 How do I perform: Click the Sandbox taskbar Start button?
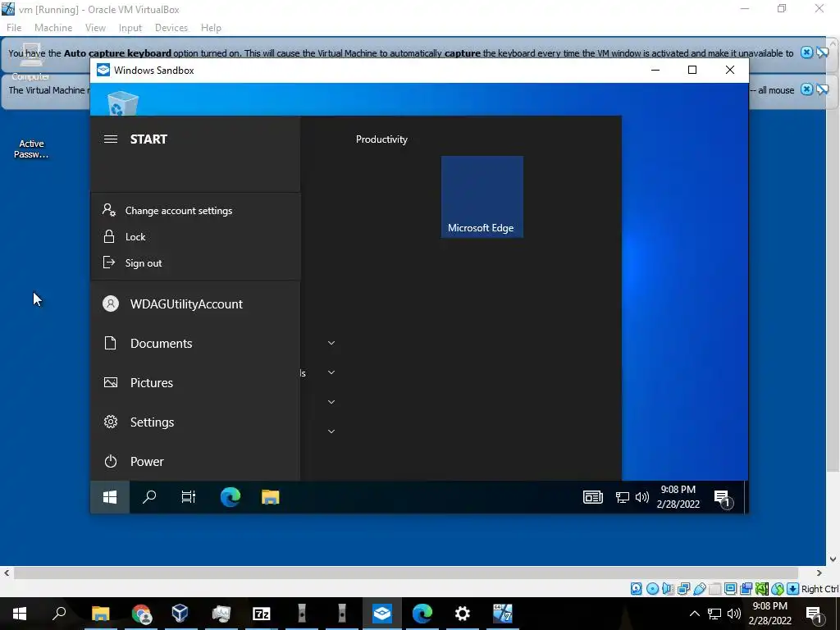[110, 498]
